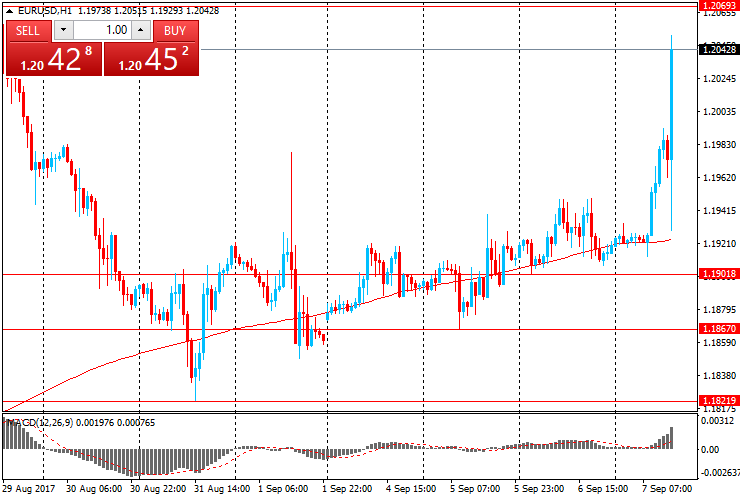This screenshot has width=740, height=500.
Task: Collapse one-click trading panel triangle icon
Action: coord(9,11)
